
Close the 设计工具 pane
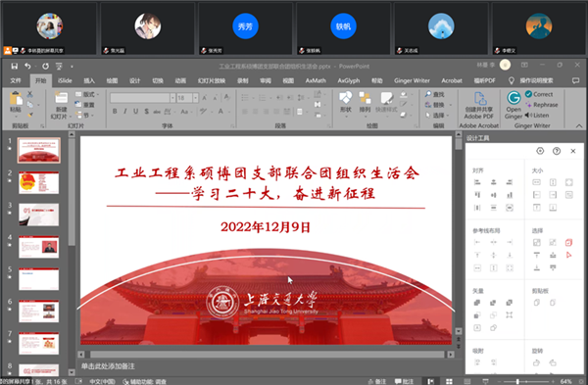[573, 151]
